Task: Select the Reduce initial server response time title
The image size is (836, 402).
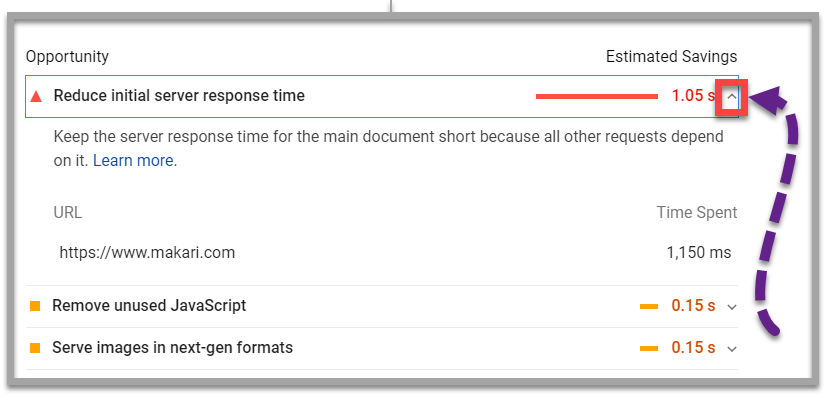Action: coord(179,96)
